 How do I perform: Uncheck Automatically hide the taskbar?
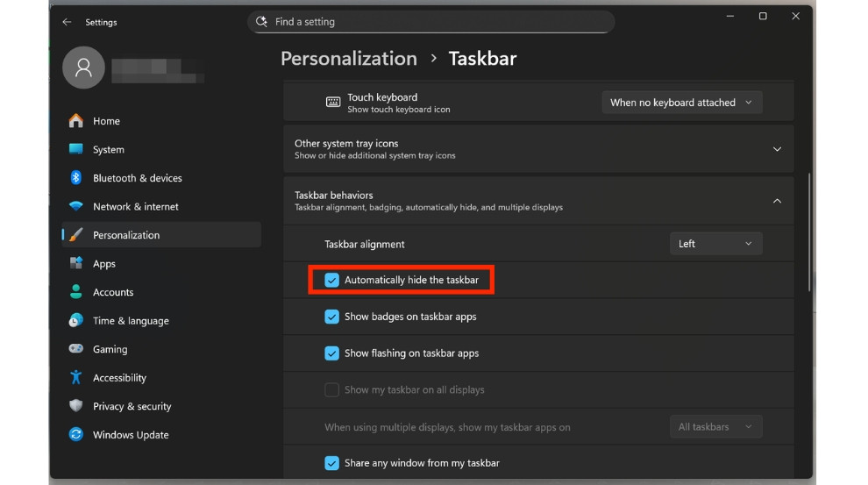pyautogui.click(x=332, y=280)
